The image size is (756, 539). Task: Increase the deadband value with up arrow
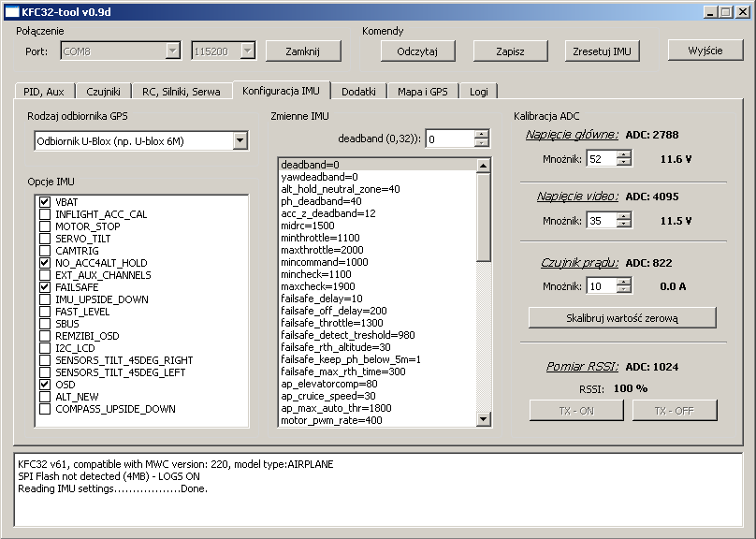(x=482, y=135)
